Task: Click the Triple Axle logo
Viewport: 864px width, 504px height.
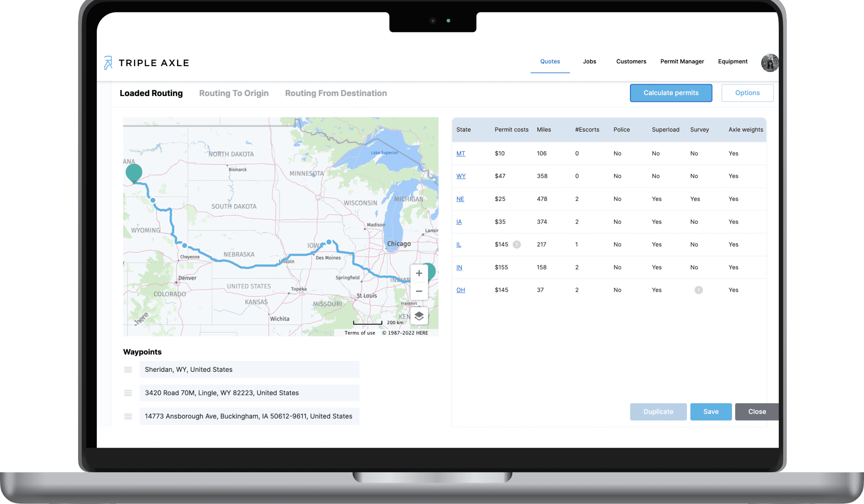Action: [146, 63]
